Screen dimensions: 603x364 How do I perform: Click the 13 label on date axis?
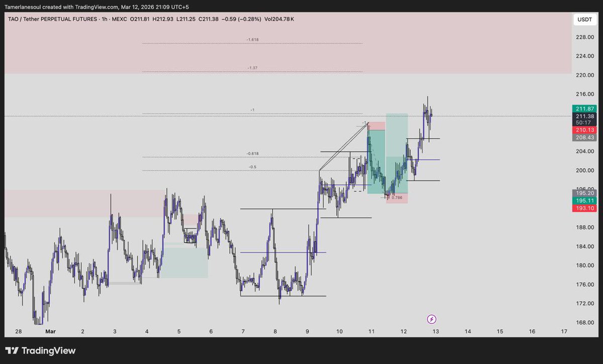[436, 331]
